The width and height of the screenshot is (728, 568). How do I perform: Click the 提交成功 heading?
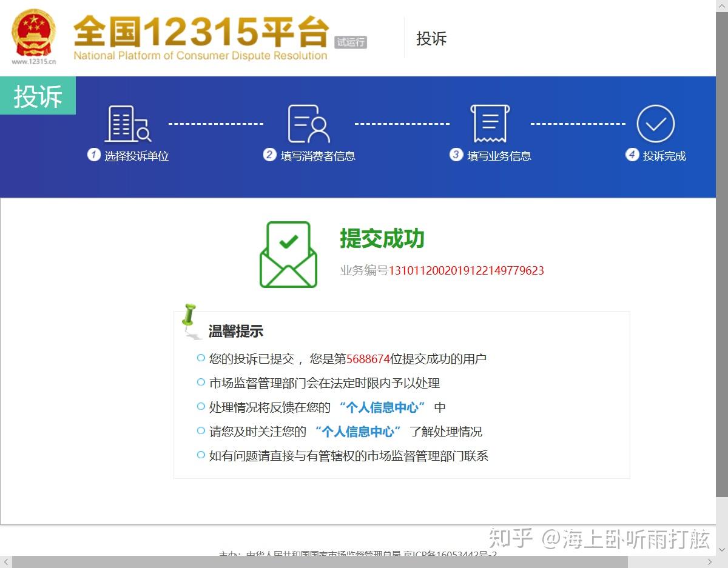[382, 238]
